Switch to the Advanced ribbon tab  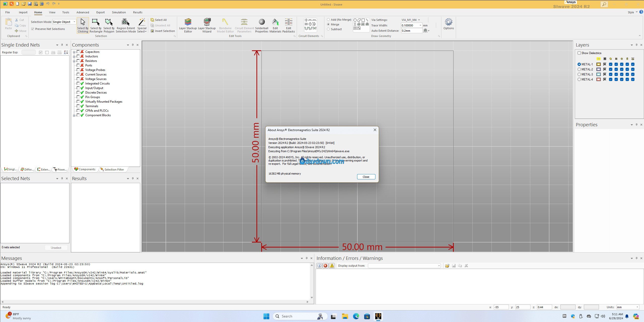pos(83,12)
